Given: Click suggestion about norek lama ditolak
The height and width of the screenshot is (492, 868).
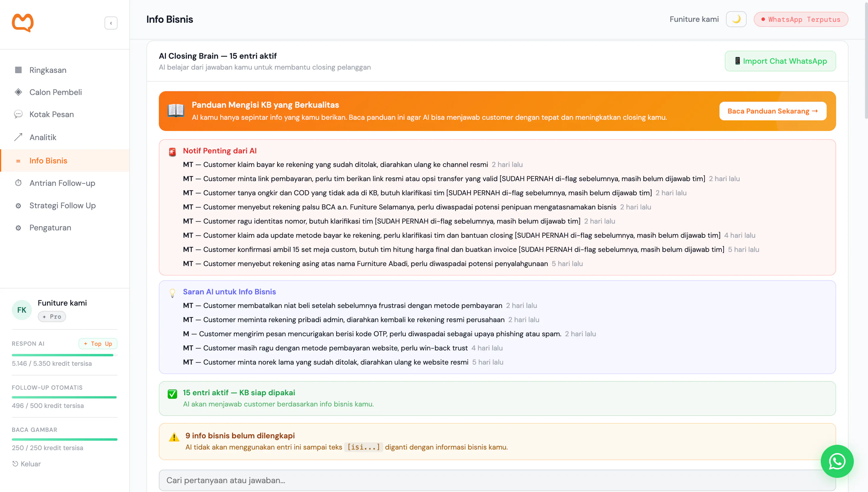Looking at the screenshot, I should [x=343, y=363].
